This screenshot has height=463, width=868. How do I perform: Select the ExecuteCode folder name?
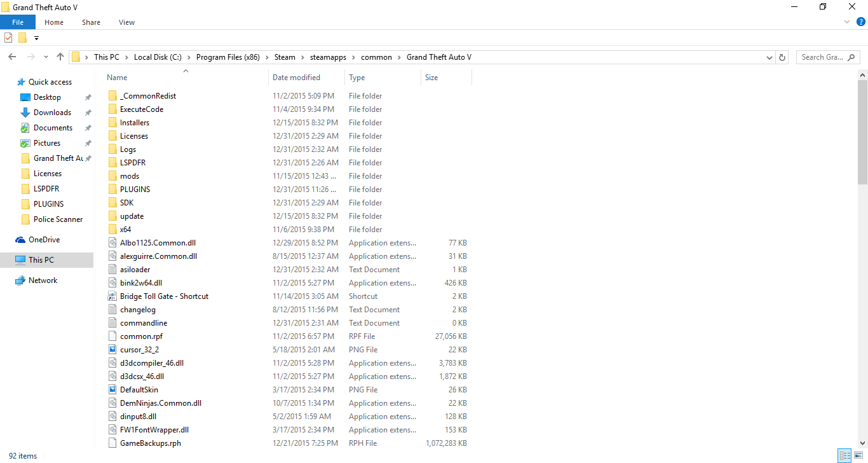142,109
